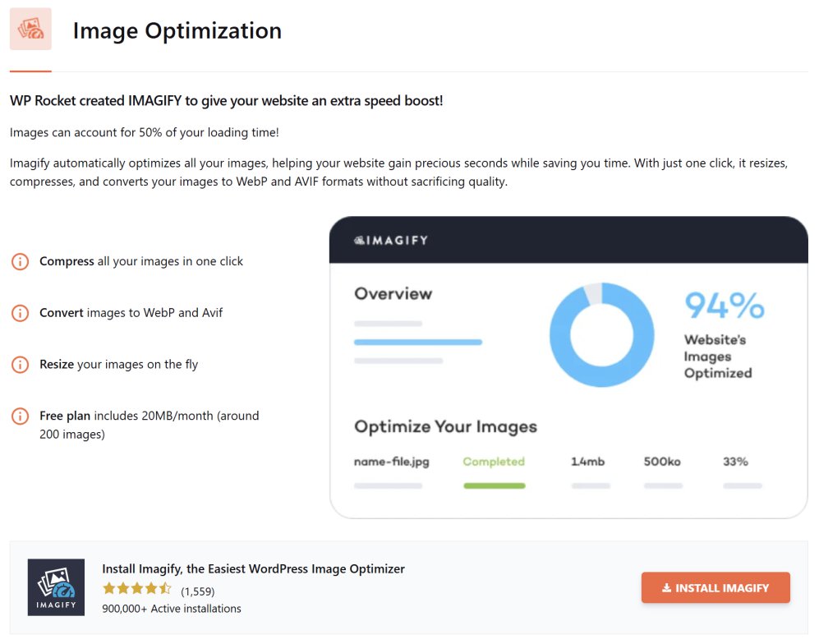Image resolution: width=819 pixels, height=644 pixels.
Task: Open the WP Rocket speed boost heading link
Action: coord(227,100)
